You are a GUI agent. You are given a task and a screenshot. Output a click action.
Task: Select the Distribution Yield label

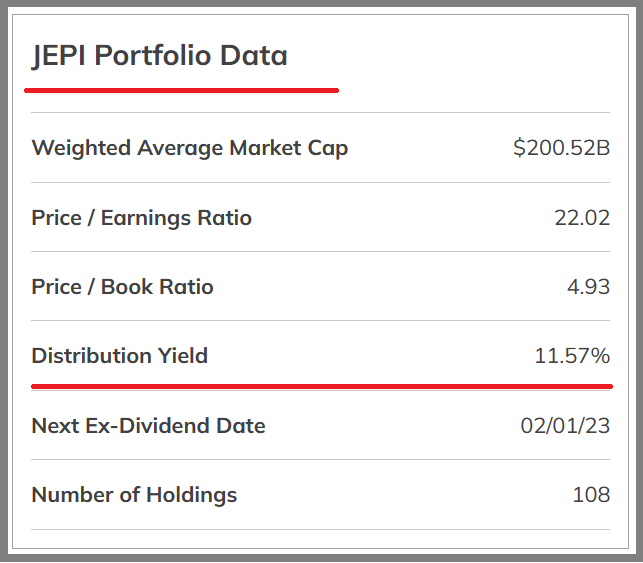(120, 356)
